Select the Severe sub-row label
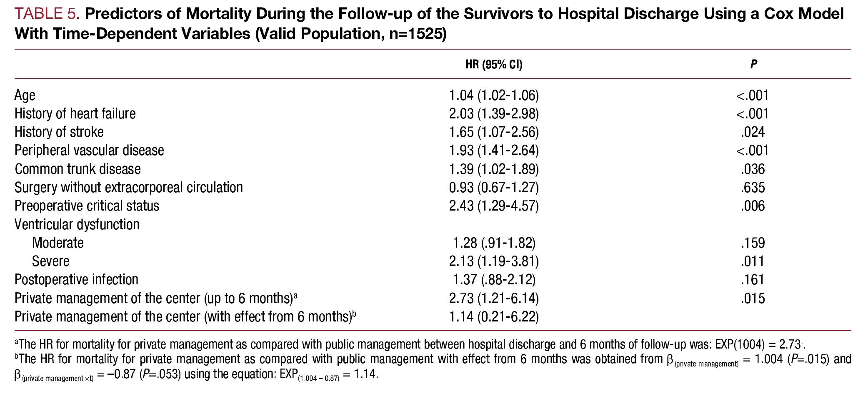 point(50,261)
